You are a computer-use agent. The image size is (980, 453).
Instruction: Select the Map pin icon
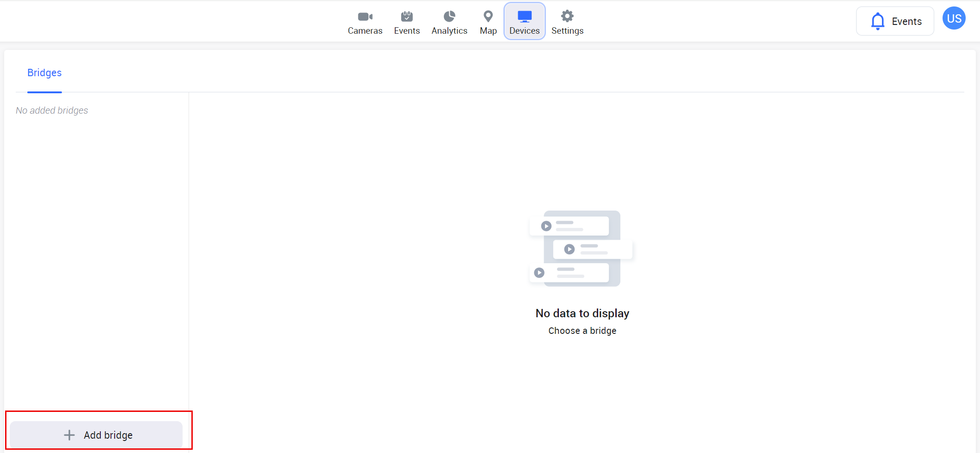488,17
